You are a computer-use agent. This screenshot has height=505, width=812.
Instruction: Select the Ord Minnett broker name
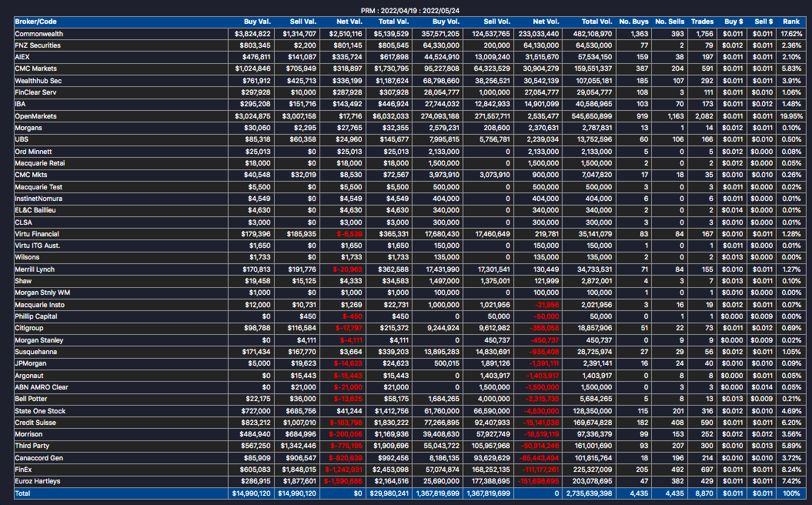pos(34,152)
